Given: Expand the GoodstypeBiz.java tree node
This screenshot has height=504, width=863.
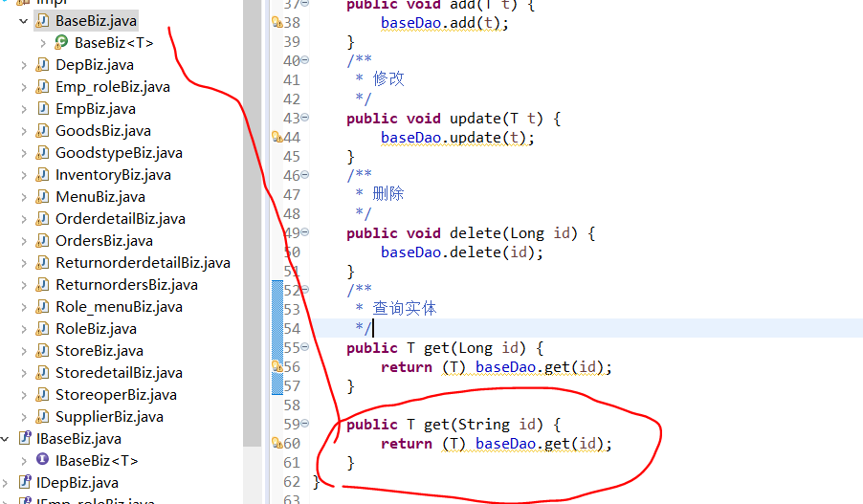Looking at the screenshot, I should 24,153.
